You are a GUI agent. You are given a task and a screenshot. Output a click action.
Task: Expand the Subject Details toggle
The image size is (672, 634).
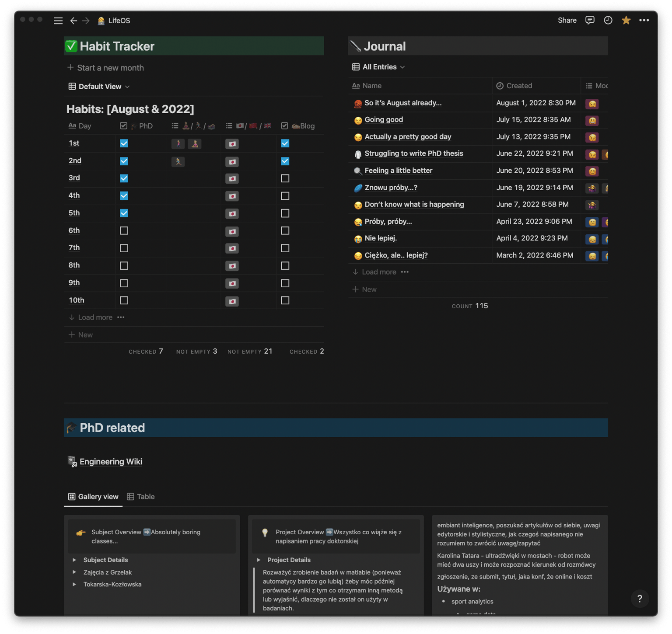tap(74, 560)
